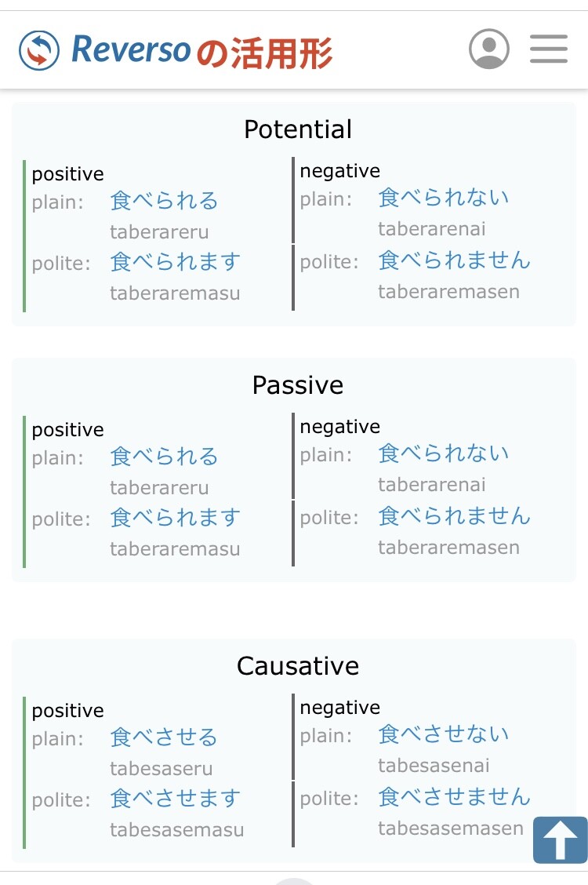The width and height of the screenshot is (588, 885).
Task: Open the user account profile icon
Action: pos(489,49)
